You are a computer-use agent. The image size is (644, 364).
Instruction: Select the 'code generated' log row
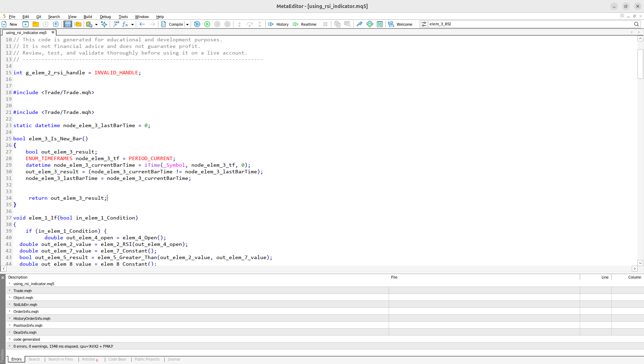pos(325,339)
